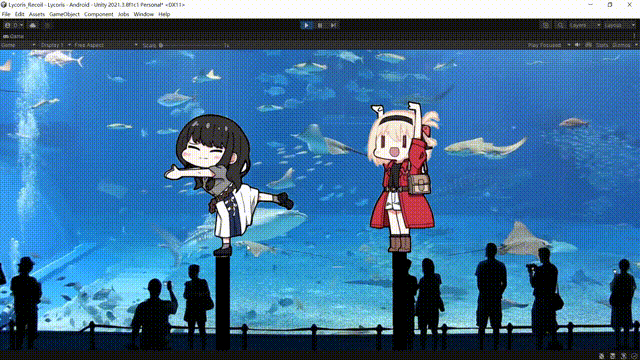Image resolution: width=640 pixels, height=360 pixels.
Task: Select the Game tab
Action: pyautogui.click(x=14, y=36)
